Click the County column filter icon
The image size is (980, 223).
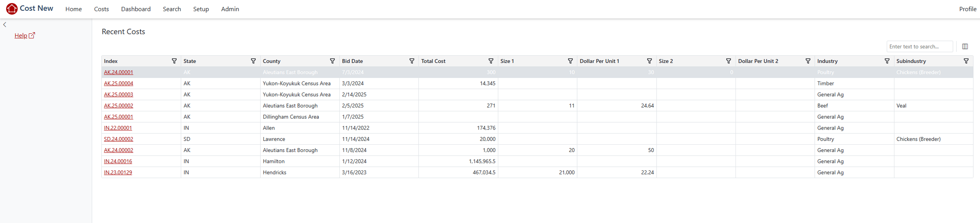click(x=332, y=61)
